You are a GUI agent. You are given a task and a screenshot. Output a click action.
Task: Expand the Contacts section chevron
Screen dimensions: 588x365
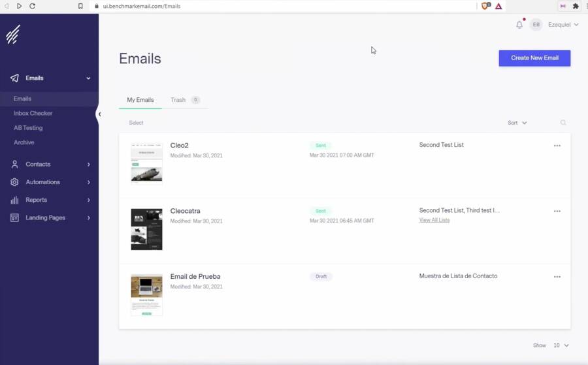pyautogui.click(x=89, y=164)
